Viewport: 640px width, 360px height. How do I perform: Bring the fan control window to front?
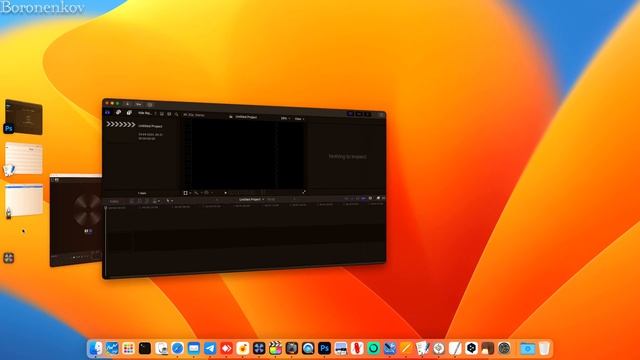click(76, 220)
